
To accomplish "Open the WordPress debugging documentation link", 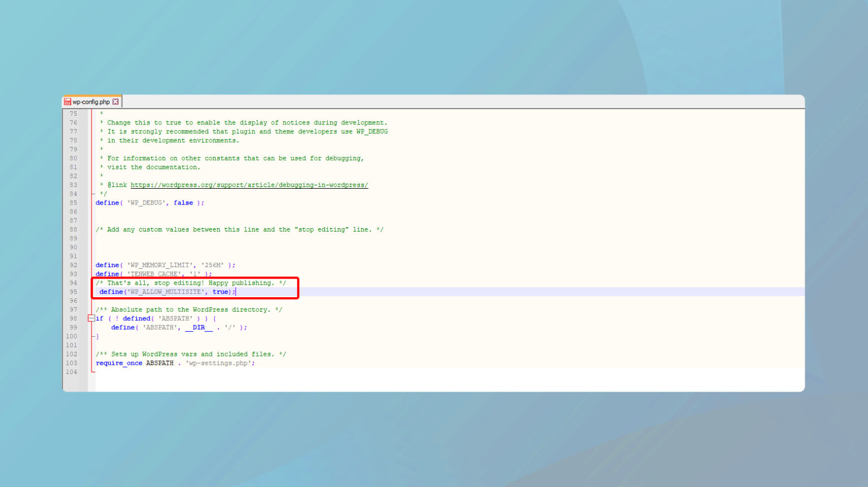I will pyautogui.click(x=249, y=185).
